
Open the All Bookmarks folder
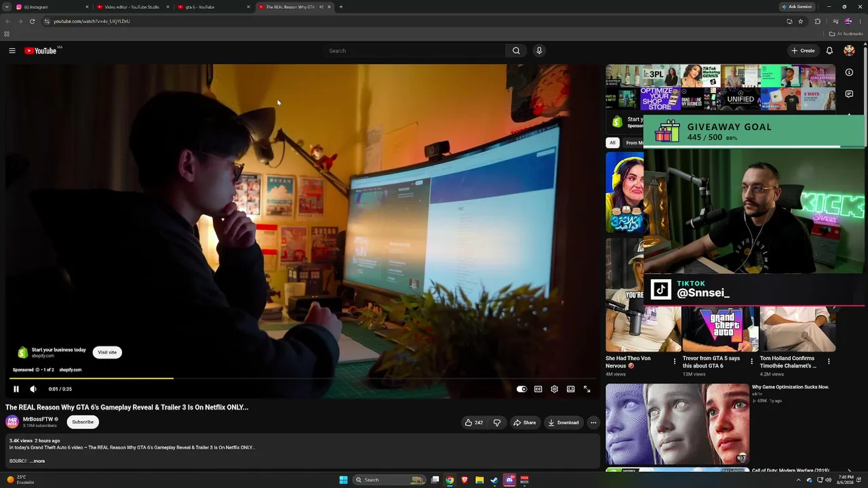coord(846,34)
